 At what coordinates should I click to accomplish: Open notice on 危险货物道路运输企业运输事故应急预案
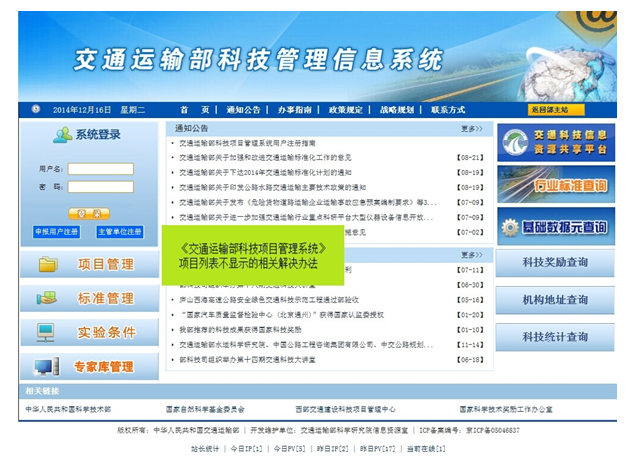click(x=308, y=202)
